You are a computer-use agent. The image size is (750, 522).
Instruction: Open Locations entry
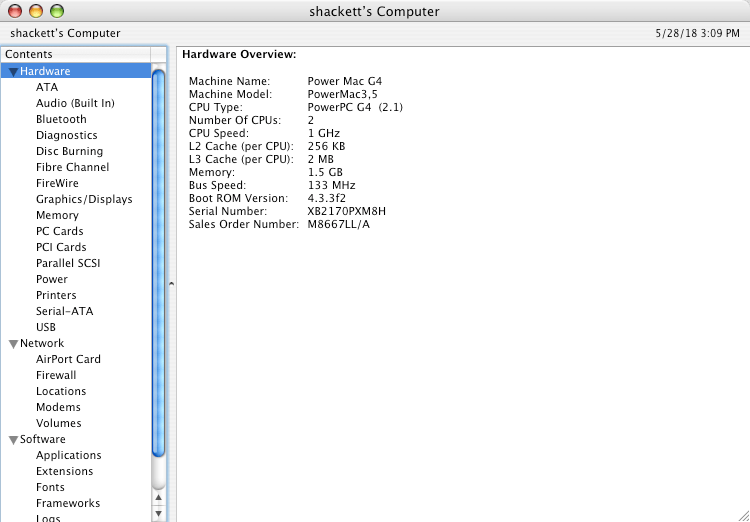tap(61, 391)
